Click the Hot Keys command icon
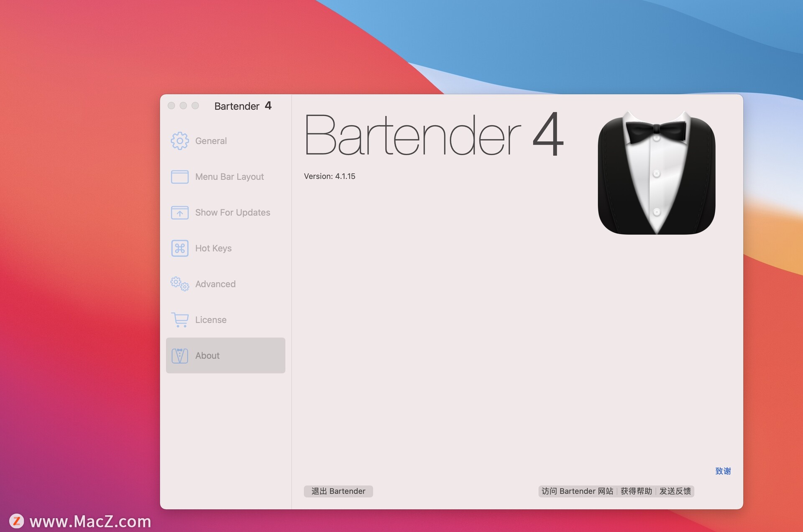Image resolution: width=803 pixels, height=532 pixels. [179, 248]
